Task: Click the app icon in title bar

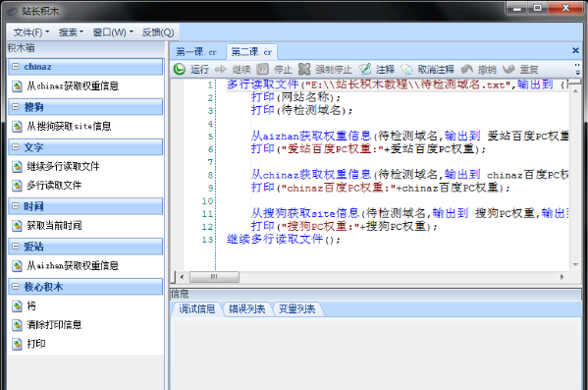Action: pos(12,11)
